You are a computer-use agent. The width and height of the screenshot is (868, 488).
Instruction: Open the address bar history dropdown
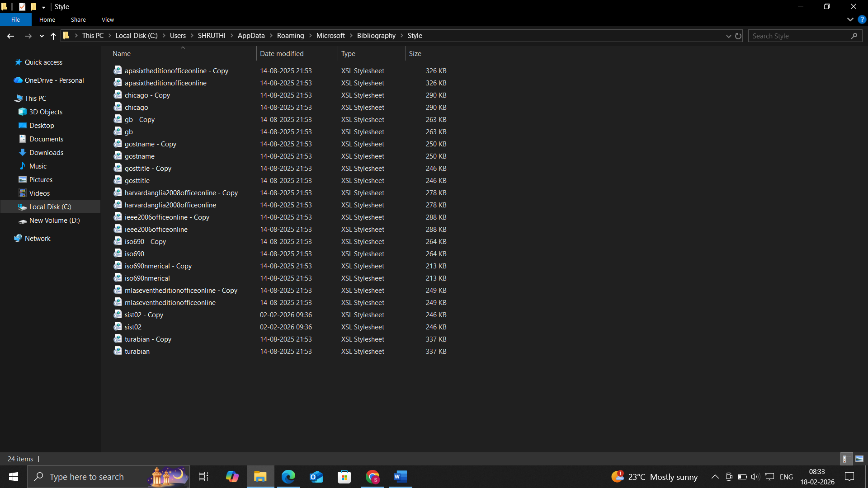tap(728, 36)
